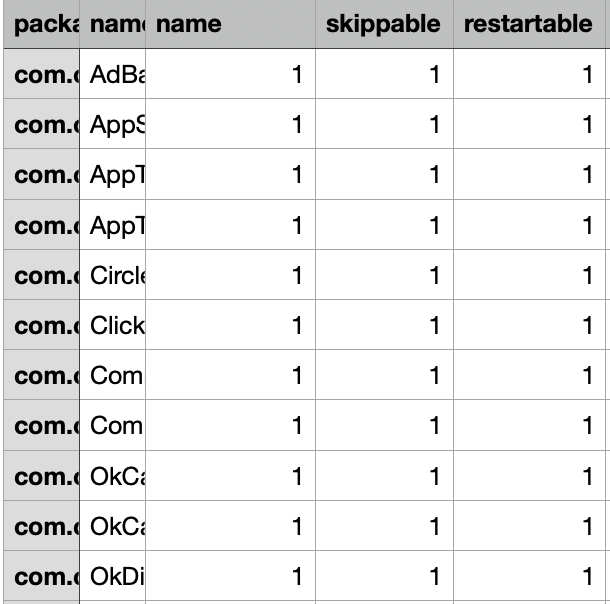Click restartable value in AppS row
Image resolution: width=610 pixels, height=604 pixels.
[x=529, y=124]
